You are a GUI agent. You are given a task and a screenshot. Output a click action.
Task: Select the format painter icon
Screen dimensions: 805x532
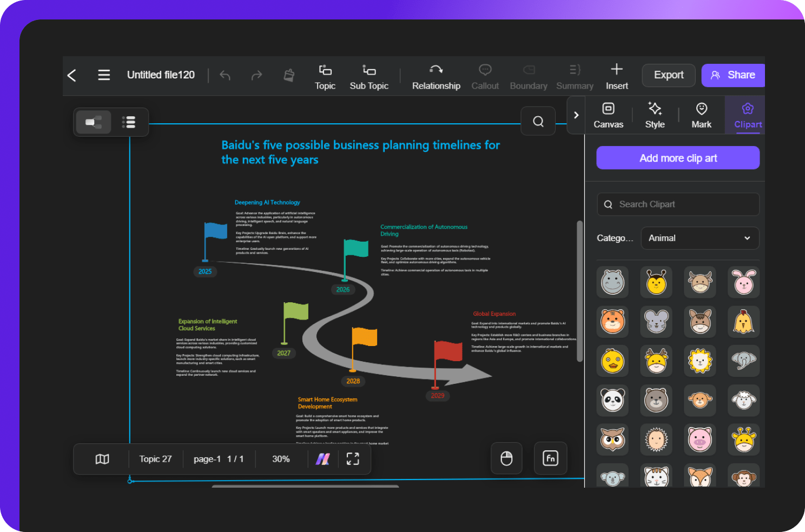pyautogui.click(x=289, y=75)
